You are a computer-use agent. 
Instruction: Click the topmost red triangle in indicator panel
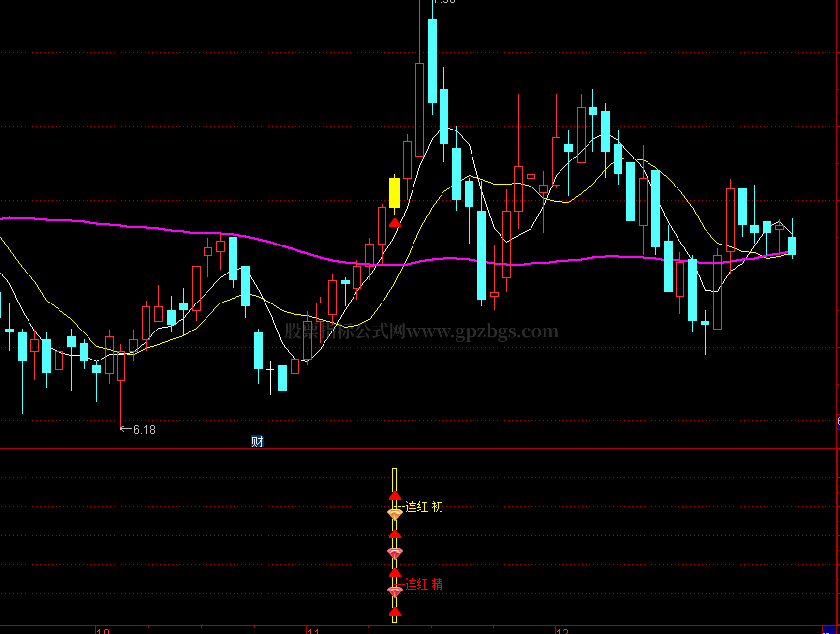tap(395, 495)
